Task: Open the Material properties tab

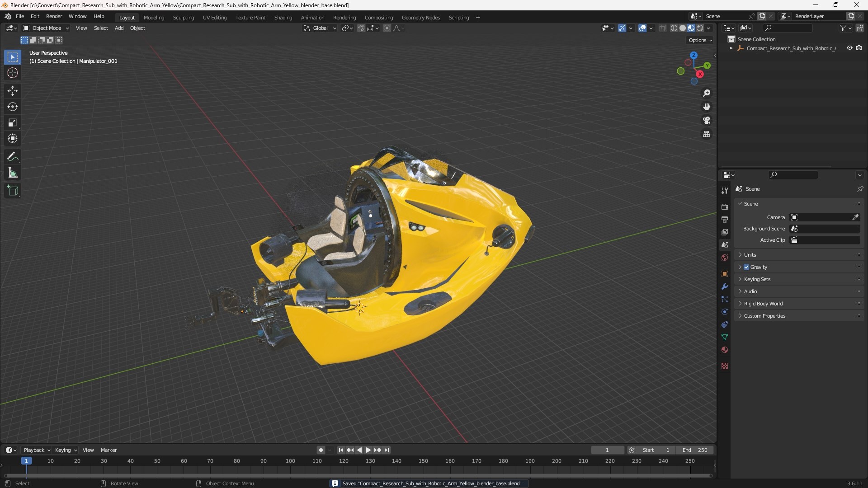Action: click(725, 350)
